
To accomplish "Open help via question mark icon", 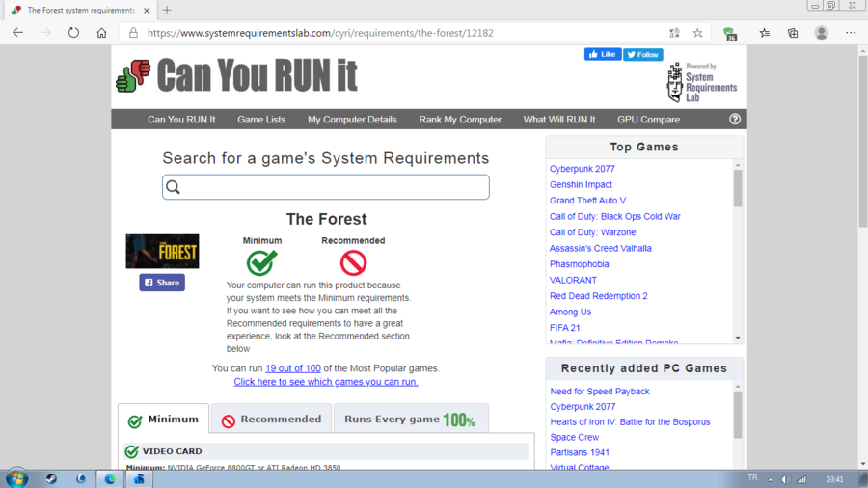I will [735, 119].
